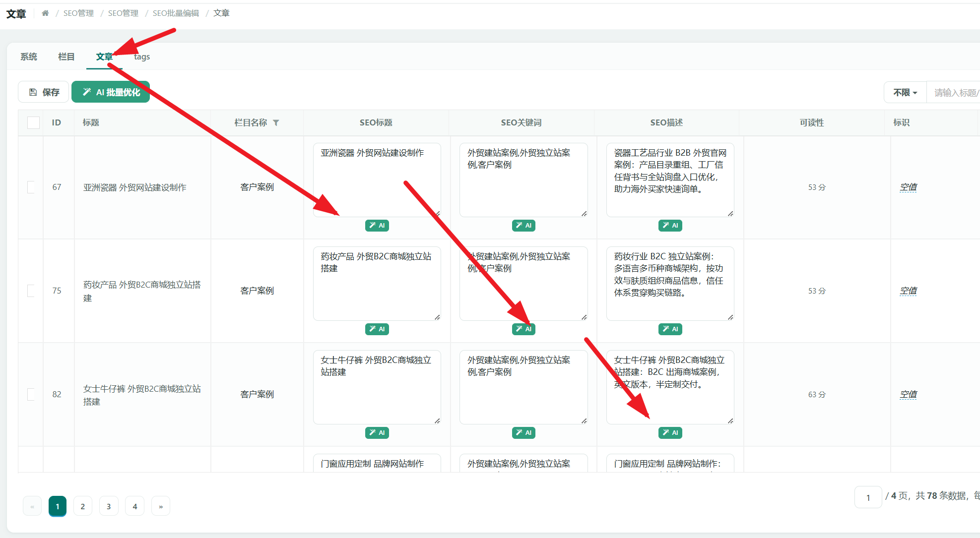Click AI button under SEO标题 for row 67
The width and height of the screenshot is (980, 538).
(x=377, y=226)
